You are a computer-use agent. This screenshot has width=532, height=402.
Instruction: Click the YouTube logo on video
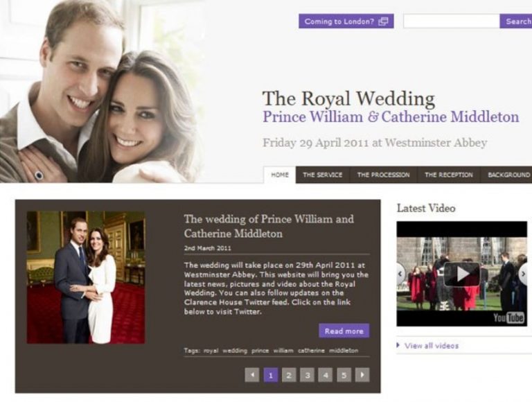pyautogui.click(x=508, y=318)
